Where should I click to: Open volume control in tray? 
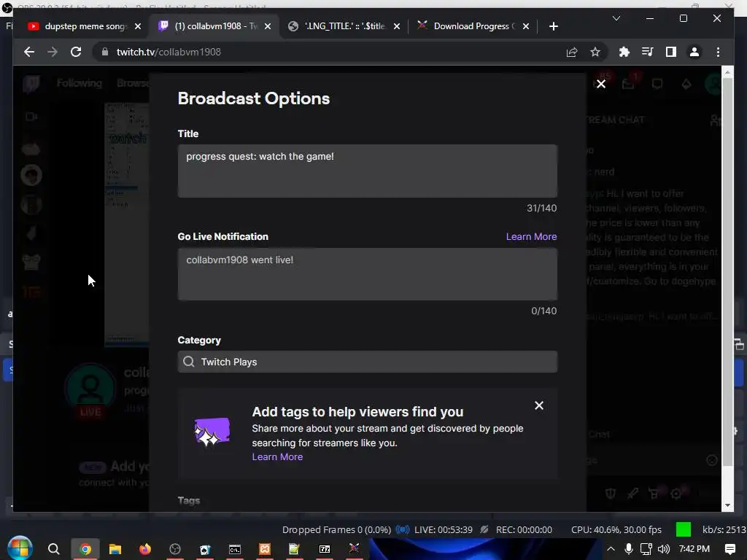click(x=664, y=549)
